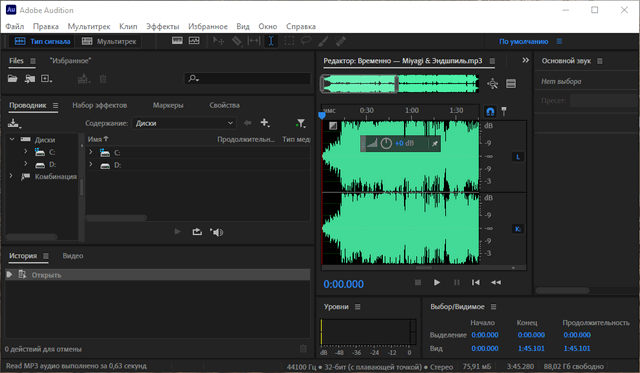Toggle auto-play speaker button in browser

217,232
